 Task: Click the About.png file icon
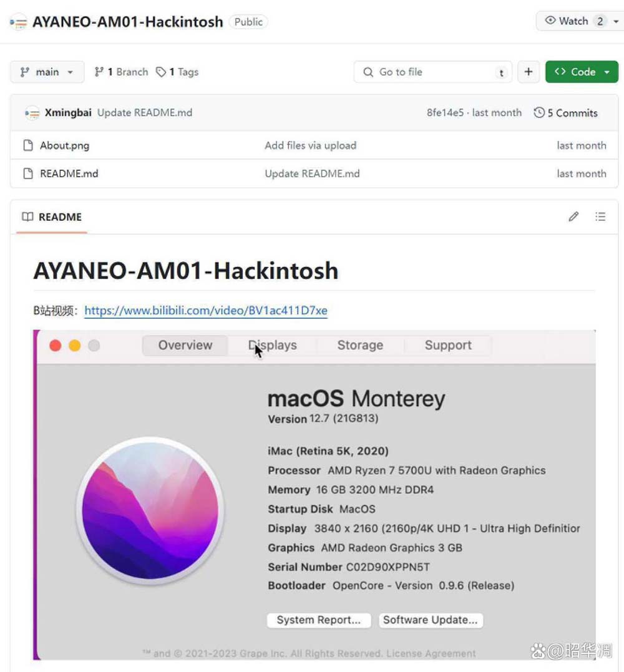(27, 145)
